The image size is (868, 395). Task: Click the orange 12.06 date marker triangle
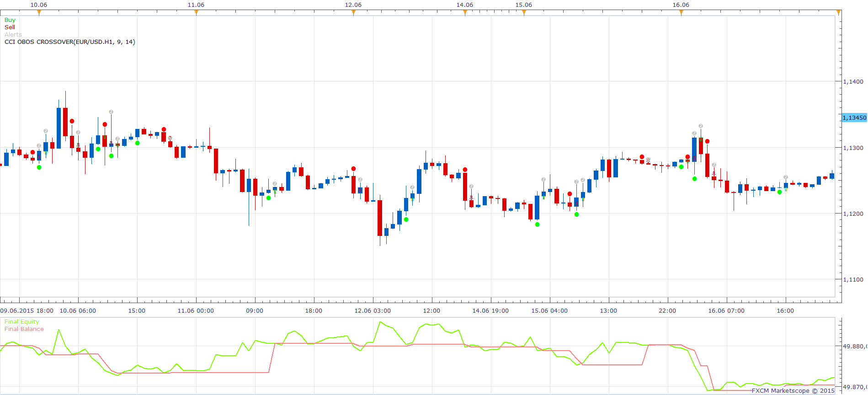[353, 12]
